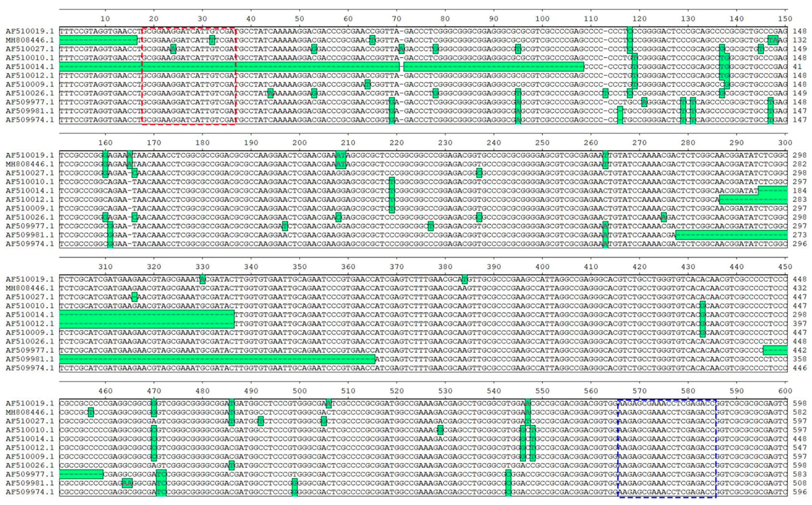Click the green leading gap of MH808446.1 in the first block
The image size is (812, 505).
point(98,40)
